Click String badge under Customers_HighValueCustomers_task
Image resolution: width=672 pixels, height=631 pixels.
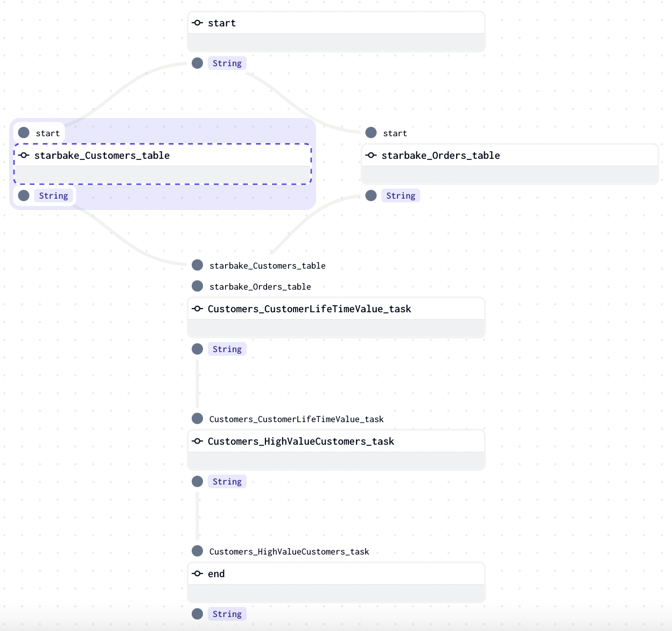[x=227, y=482]
